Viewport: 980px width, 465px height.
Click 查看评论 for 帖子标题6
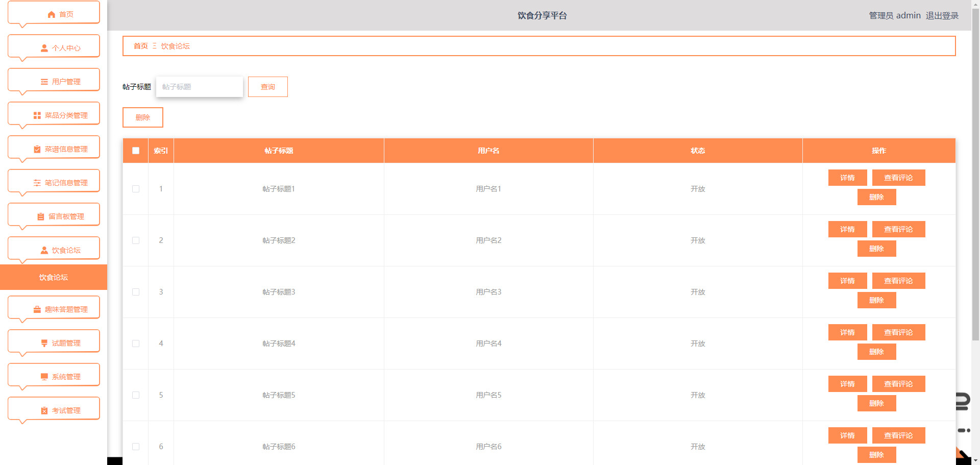coord(899,435)
